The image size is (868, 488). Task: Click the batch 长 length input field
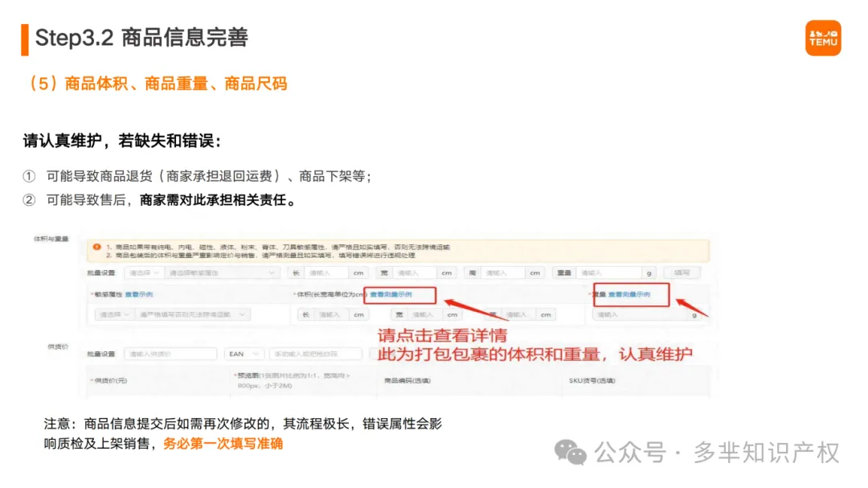(326, 273)
